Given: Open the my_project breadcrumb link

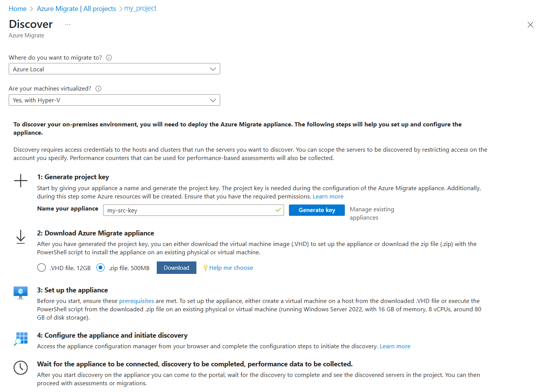Looking at the screenshot, I should [140, 8].
